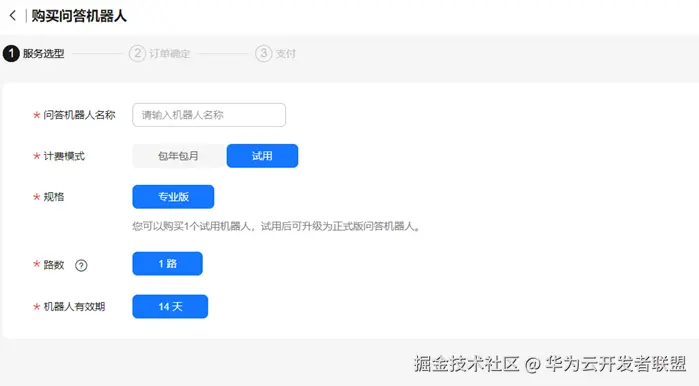
Task: Focus the 请输入机器人名称 input field
Action: click(x=209, y=115)
